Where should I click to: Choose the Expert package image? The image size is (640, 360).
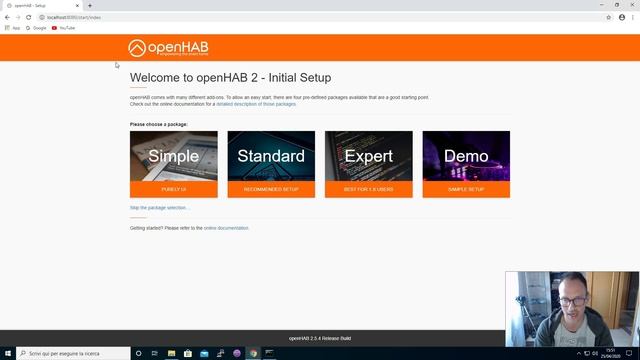click(x=369, y=156)
